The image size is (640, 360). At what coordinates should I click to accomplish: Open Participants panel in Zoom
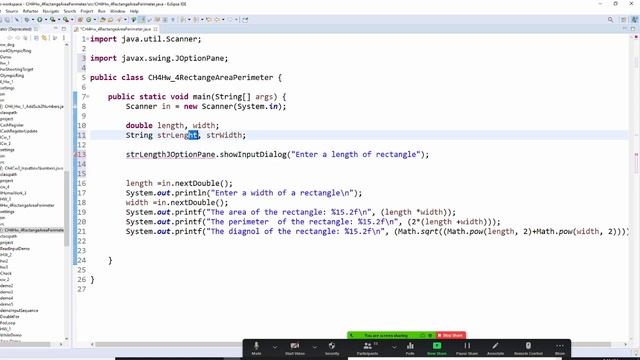367,348
